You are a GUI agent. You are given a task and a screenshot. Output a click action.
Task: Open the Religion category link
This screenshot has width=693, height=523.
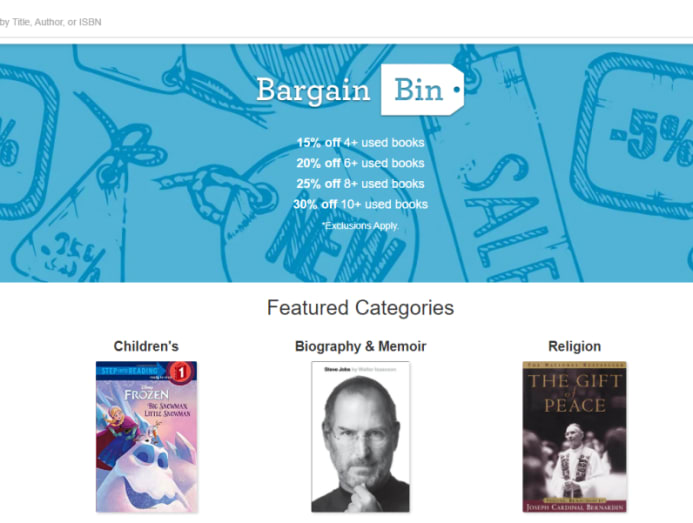[575, 346]
